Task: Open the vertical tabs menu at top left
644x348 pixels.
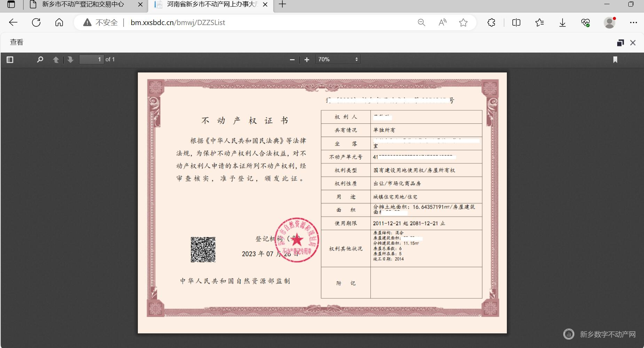Action: [11, 5]
